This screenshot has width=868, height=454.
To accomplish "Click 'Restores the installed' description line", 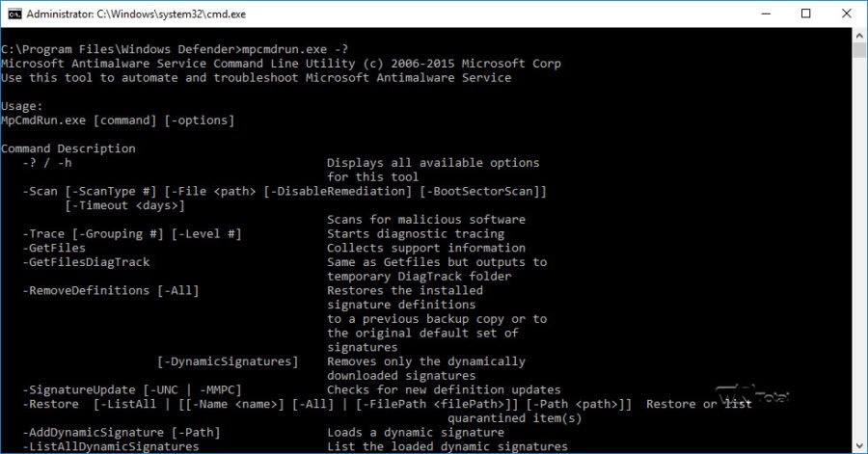I will click(x=405, y=290).
